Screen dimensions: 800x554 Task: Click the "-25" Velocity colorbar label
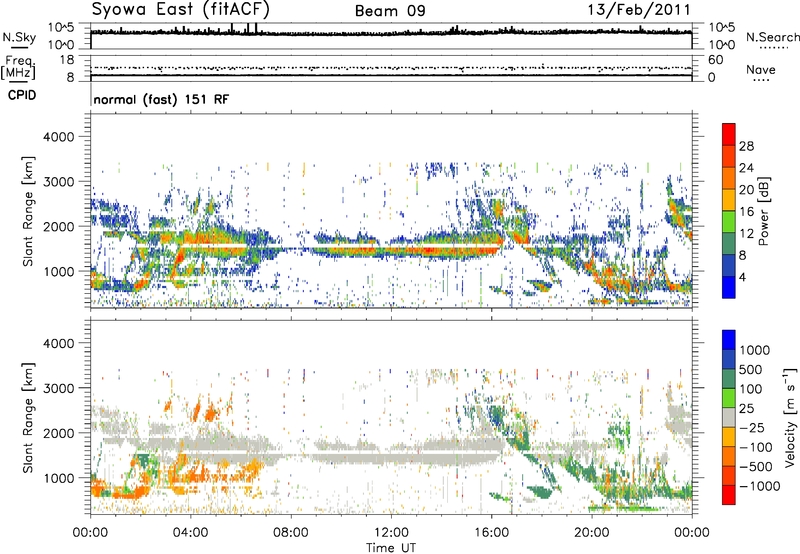(x=752, y=427)
